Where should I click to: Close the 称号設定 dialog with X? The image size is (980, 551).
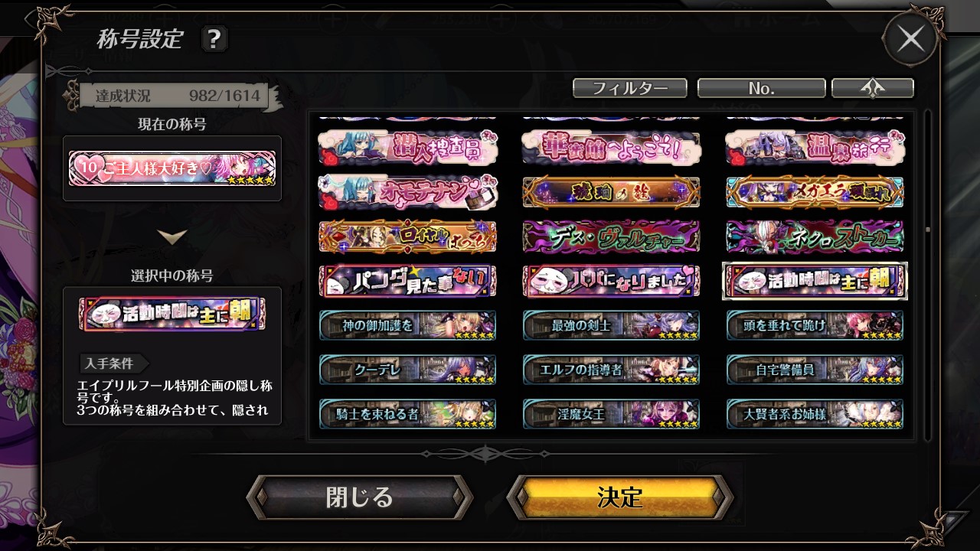click(910, 39)
